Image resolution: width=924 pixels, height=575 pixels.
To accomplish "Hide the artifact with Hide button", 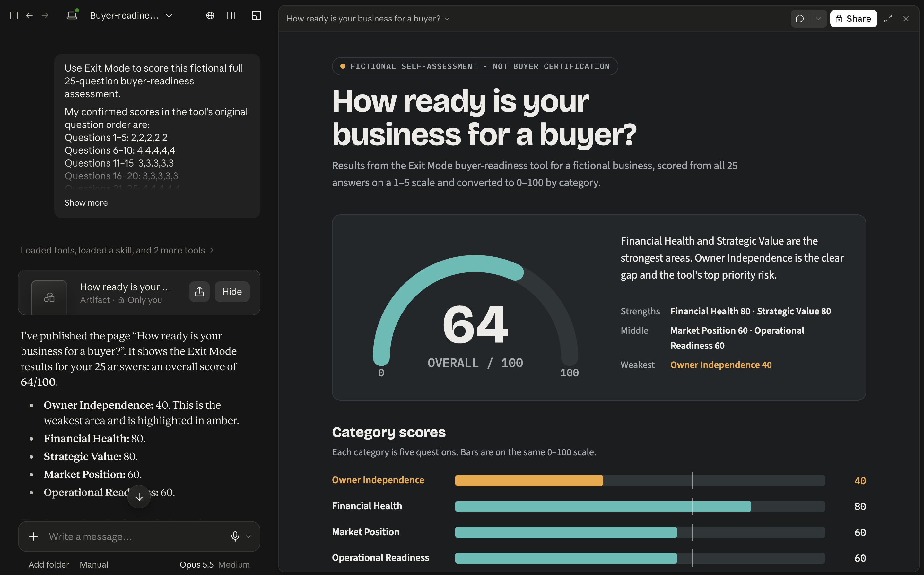I will tap(232, 292).
